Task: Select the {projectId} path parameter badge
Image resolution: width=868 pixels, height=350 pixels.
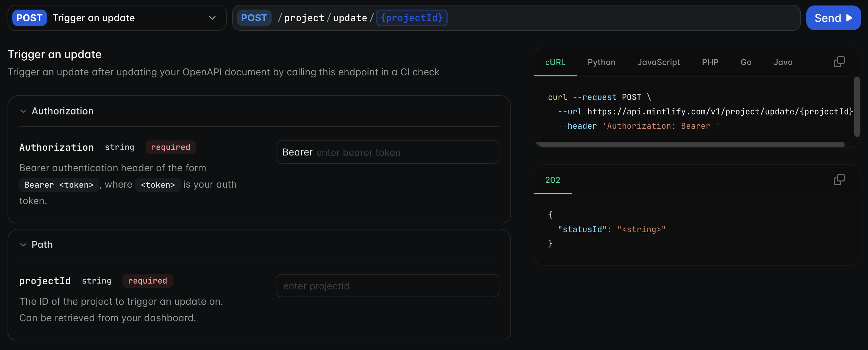Action: coord(412,17)
